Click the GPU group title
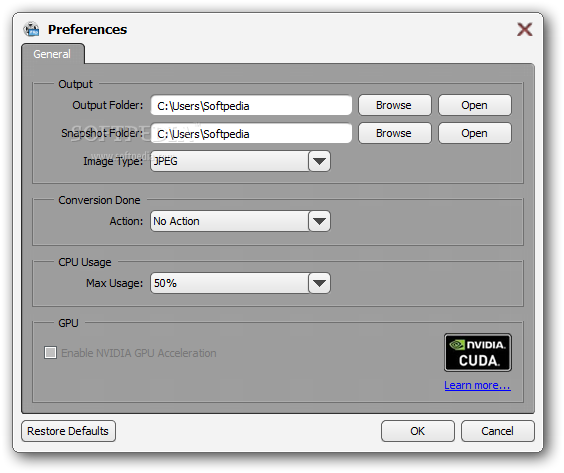Image resolution: width=564 pixels, height=473 pixels. click(x=68, y=323)
